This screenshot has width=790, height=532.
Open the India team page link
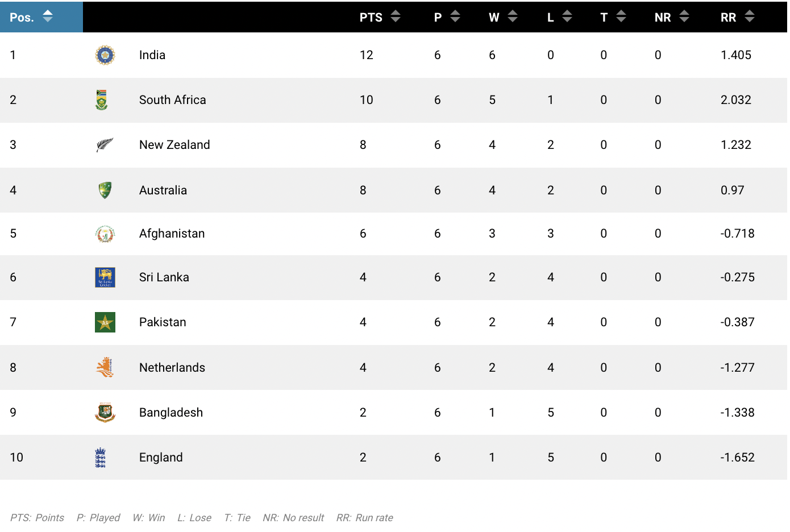point(152,55)
